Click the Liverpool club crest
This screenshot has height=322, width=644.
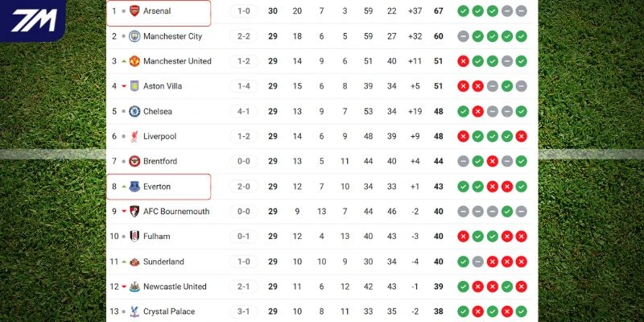point(134,136)
